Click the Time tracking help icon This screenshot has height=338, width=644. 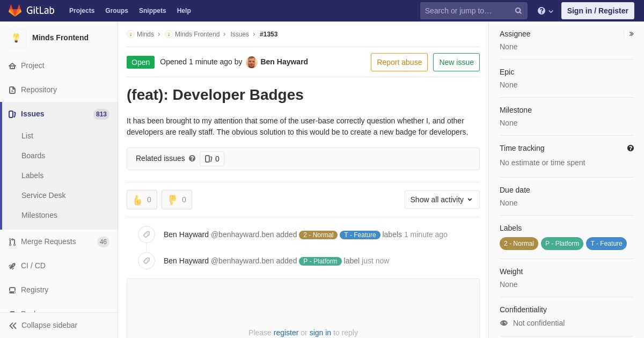pyautogui.click(x=631, y=148)
